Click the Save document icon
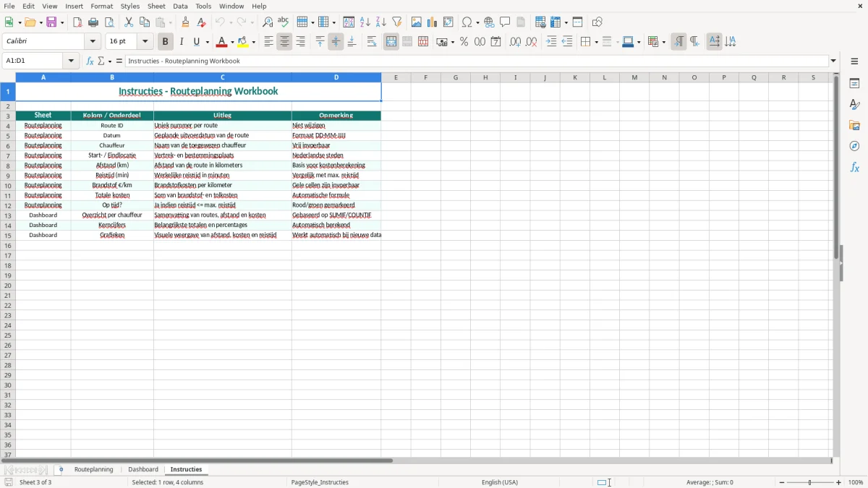 51,22
